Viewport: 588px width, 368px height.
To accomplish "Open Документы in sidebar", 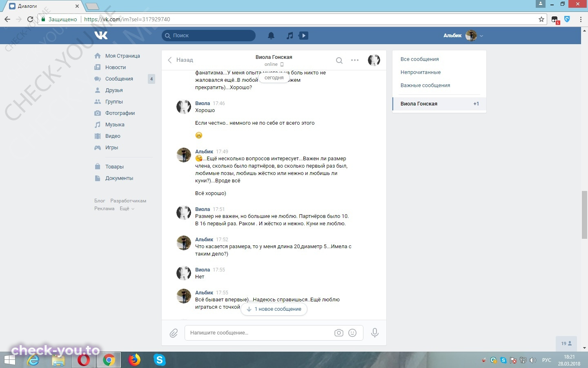I will [119, 178].
